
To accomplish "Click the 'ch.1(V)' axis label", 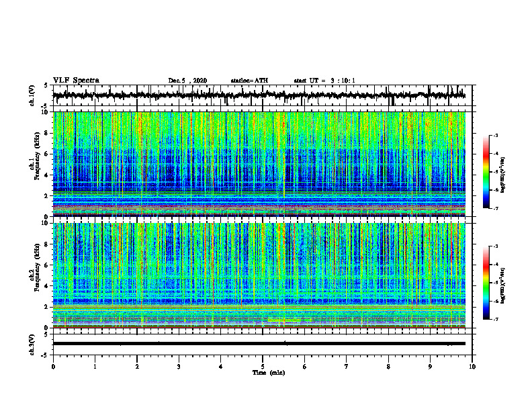I will (32, 95).
